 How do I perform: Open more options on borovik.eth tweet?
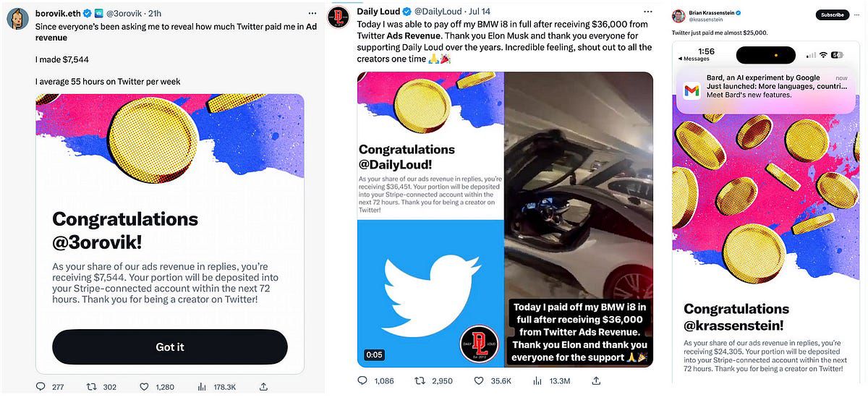312,13
